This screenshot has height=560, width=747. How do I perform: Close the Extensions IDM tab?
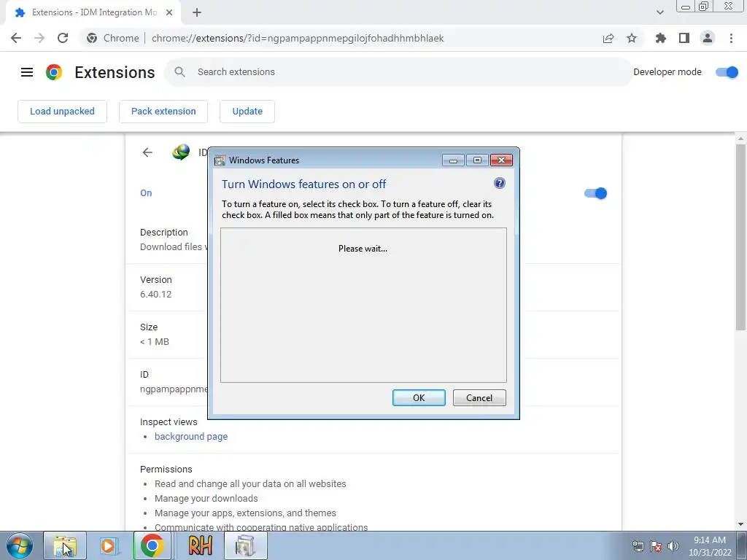pos(169,12)
